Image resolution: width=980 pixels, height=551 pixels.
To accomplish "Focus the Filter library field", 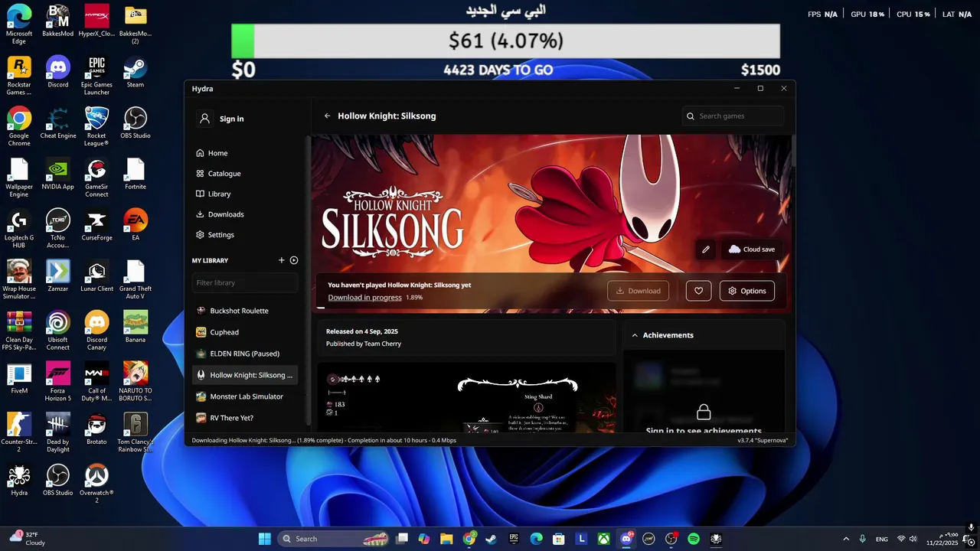I will point(245,283).
